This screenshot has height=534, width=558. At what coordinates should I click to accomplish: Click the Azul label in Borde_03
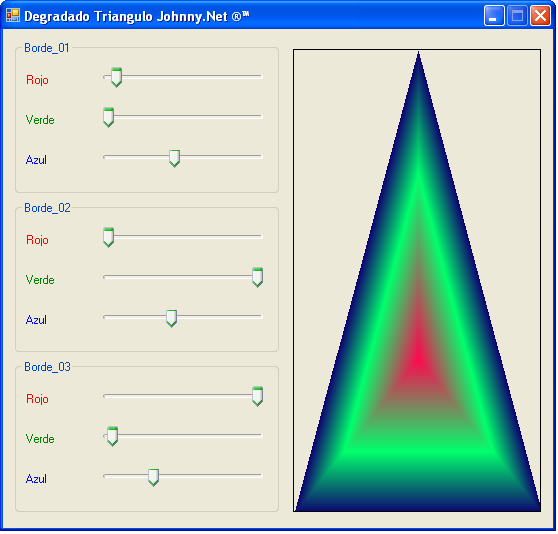[36, 479]
